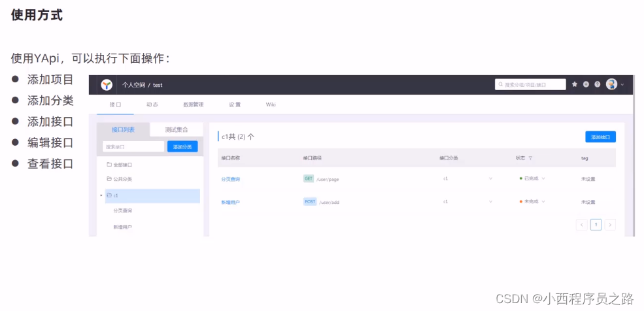Go to the next page arrow
Viewport: 644px width, 311px height.
click(x=610, y=224)
